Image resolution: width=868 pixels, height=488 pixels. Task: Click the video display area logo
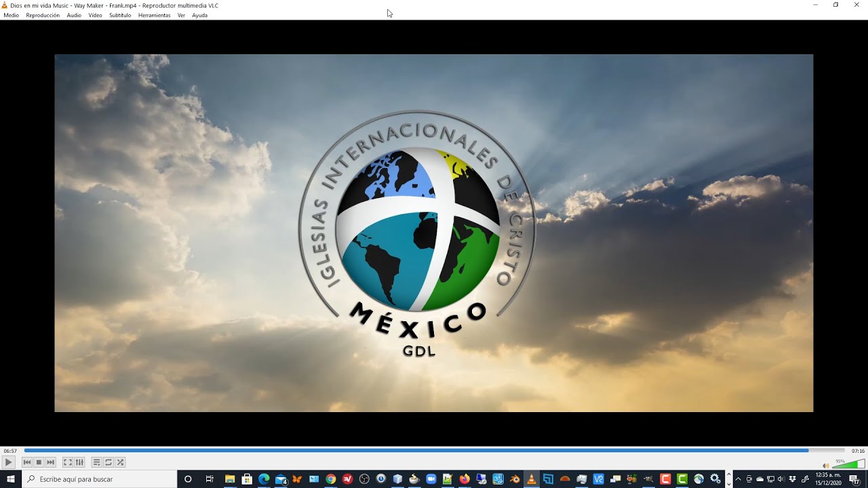tap(417, 233)
